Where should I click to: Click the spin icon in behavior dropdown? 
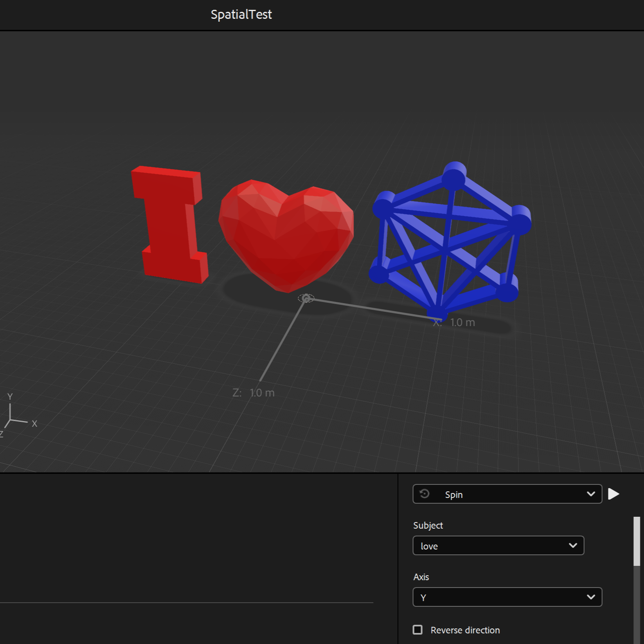point(425,494)
